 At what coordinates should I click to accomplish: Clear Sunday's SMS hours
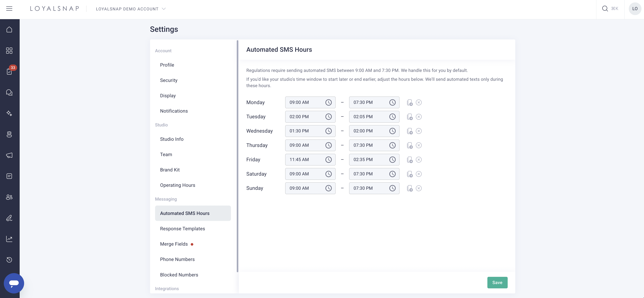tap(419, 188)
